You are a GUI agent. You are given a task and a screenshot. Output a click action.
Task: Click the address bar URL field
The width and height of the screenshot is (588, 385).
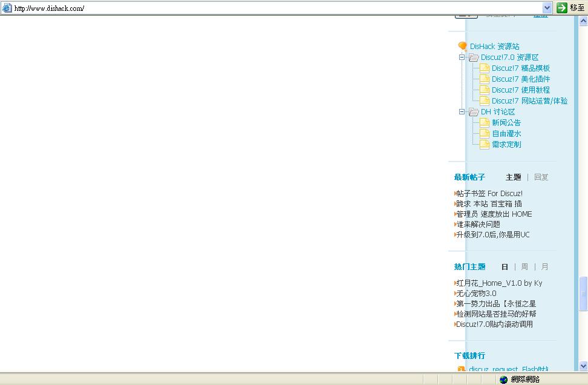278,8
